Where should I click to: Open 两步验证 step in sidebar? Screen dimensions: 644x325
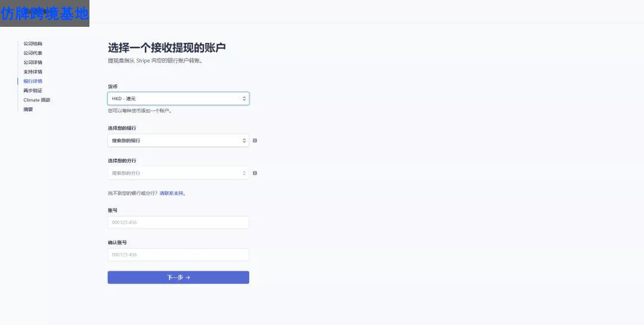33,91
